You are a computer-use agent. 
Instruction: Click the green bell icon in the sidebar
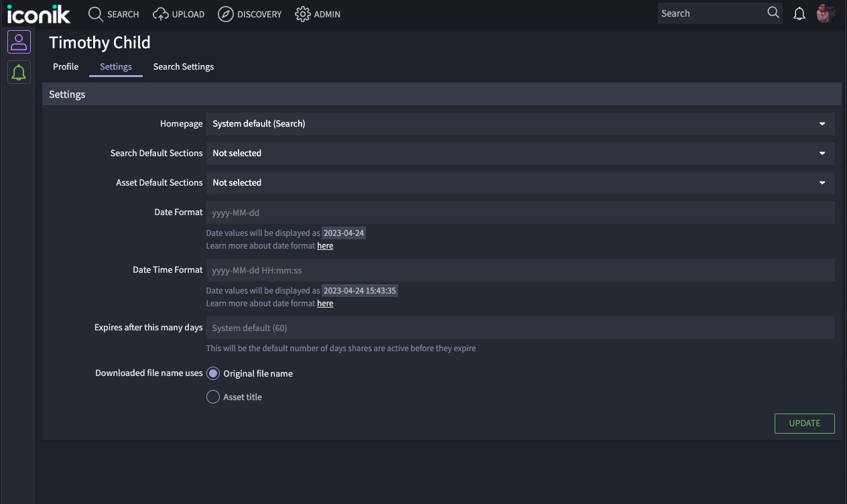coord(19,72)
